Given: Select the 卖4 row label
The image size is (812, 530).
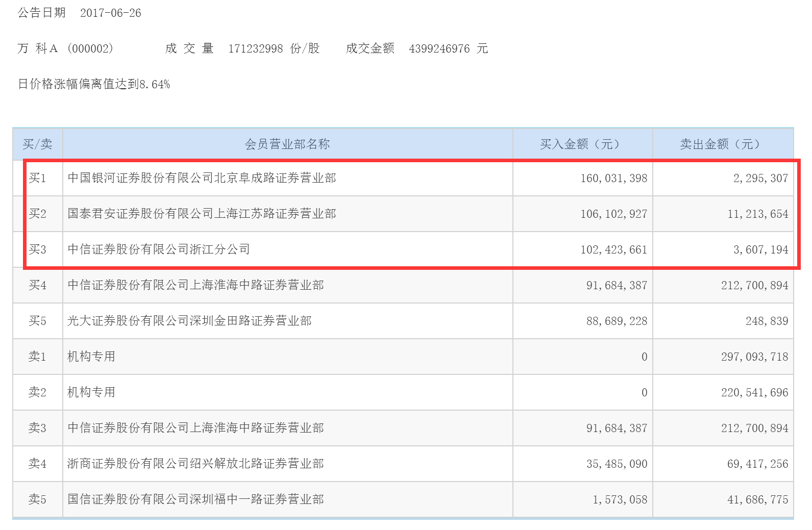Looking at the screenshot, I should [x=37, y=464].
